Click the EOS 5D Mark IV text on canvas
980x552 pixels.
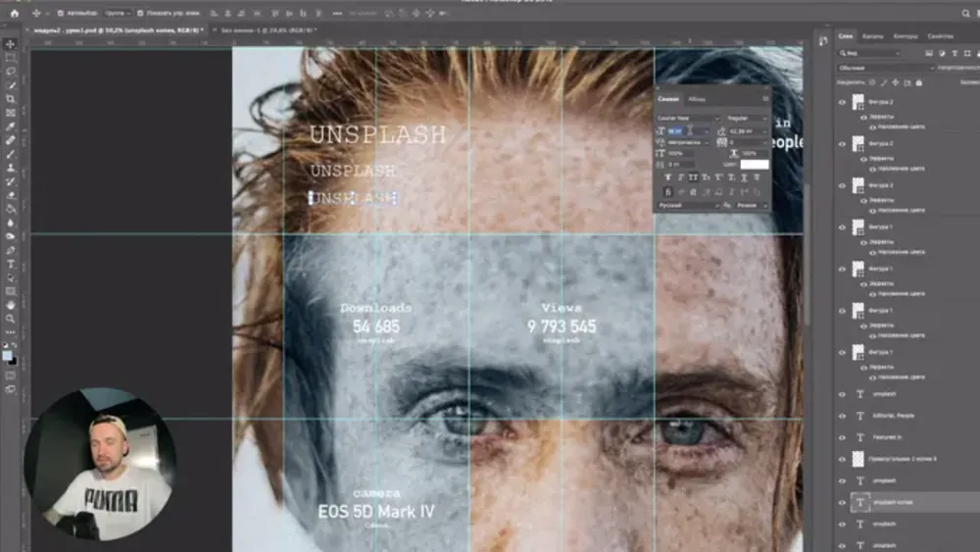click(x=376, y=512)
